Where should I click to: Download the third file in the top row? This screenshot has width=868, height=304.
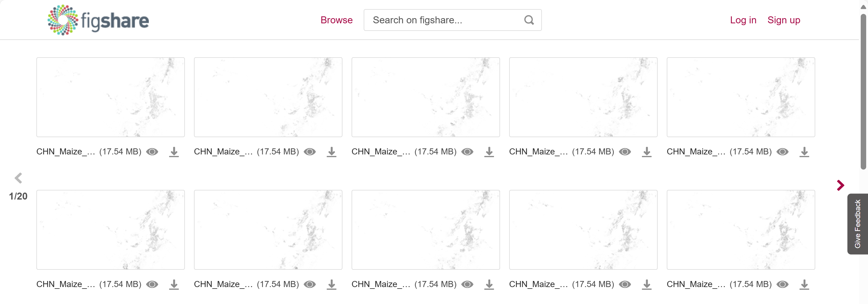[x=489, y=152]
